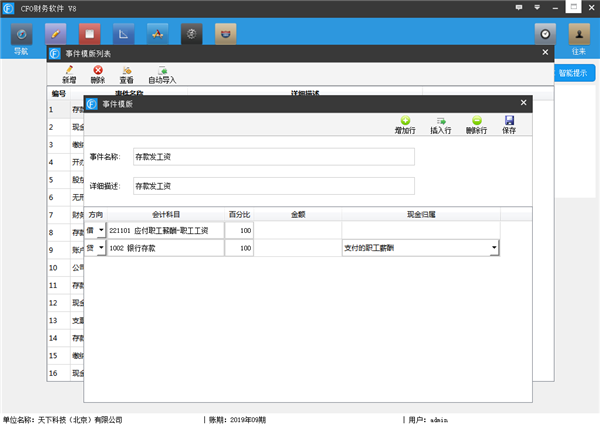Click the 智能提示 button
The width and height of the screenshot is (600, 426).
click(573, 73)
